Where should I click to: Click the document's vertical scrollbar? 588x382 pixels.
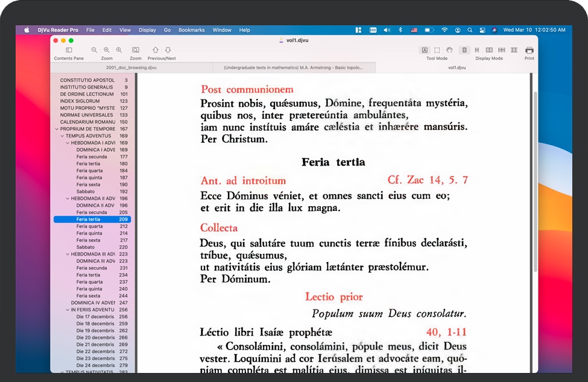(534, 181)
